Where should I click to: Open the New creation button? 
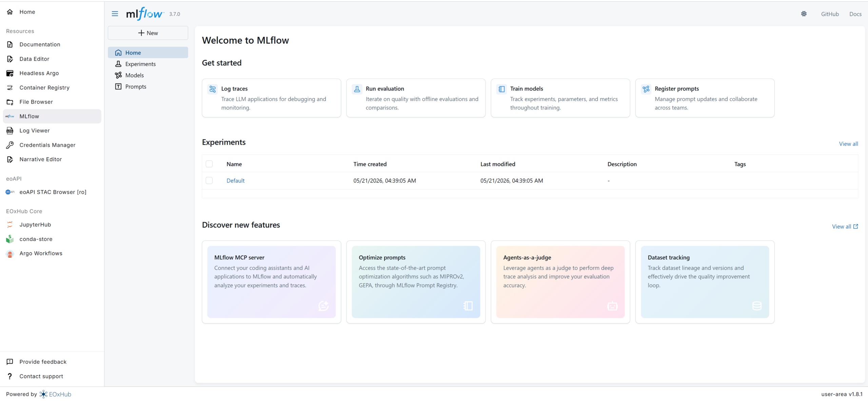pyautogui.click(x=148, y=33)
